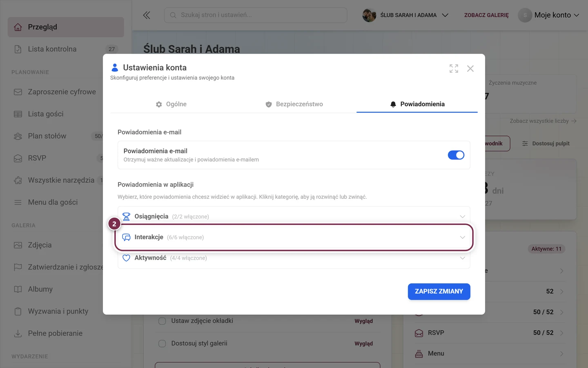
Task: Close the Ustawienia konta dialog
Action: pyautogui.click(x=470, y=68)
